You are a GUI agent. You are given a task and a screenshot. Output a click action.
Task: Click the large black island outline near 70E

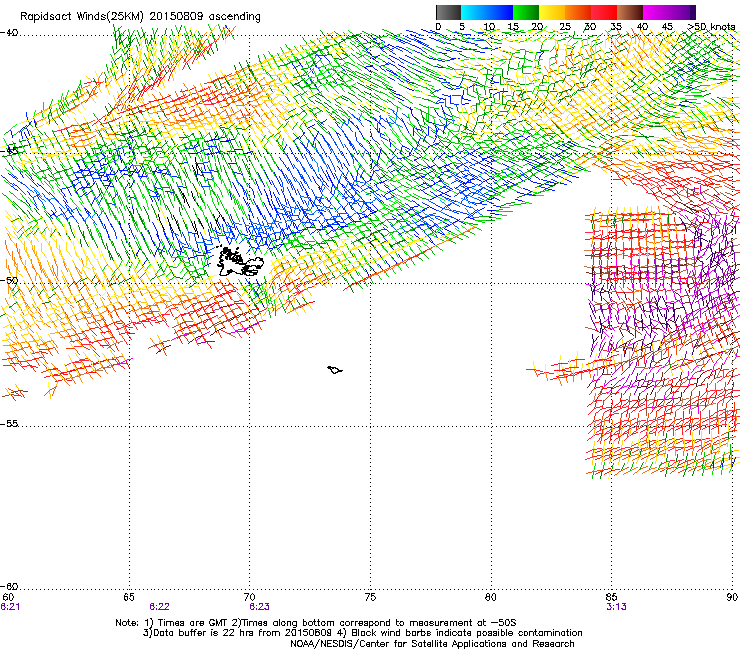point(239,262)
